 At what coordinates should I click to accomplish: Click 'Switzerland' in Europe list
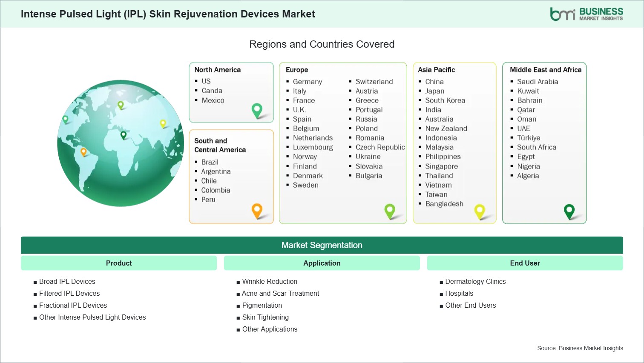[374, 82]
